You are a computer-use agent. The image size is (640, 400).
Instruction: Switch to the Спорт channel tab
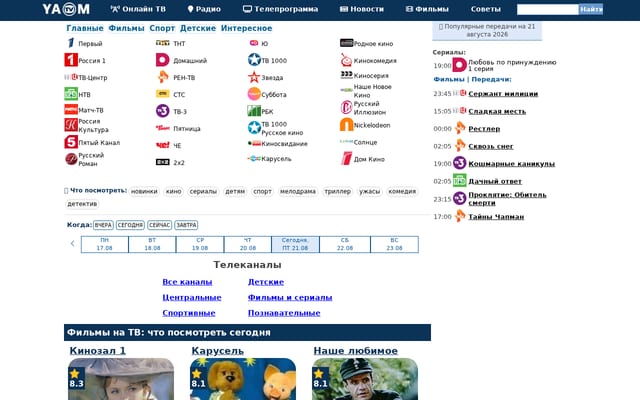point(162,28)
